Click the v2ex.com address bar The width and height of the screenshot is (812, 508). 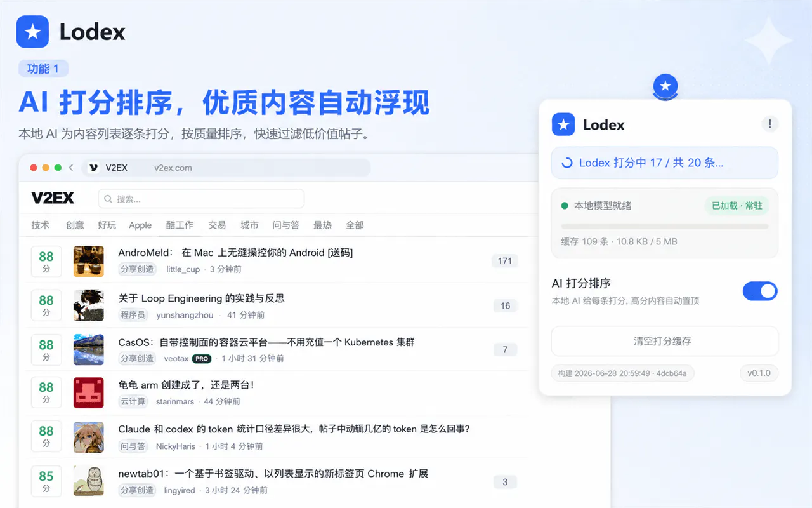pyautogui.click(x=226, y=168)
